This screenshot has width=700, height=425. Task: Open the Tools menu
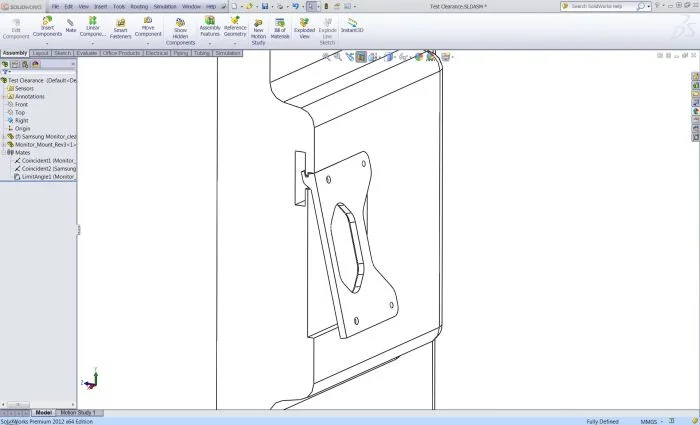119,6
